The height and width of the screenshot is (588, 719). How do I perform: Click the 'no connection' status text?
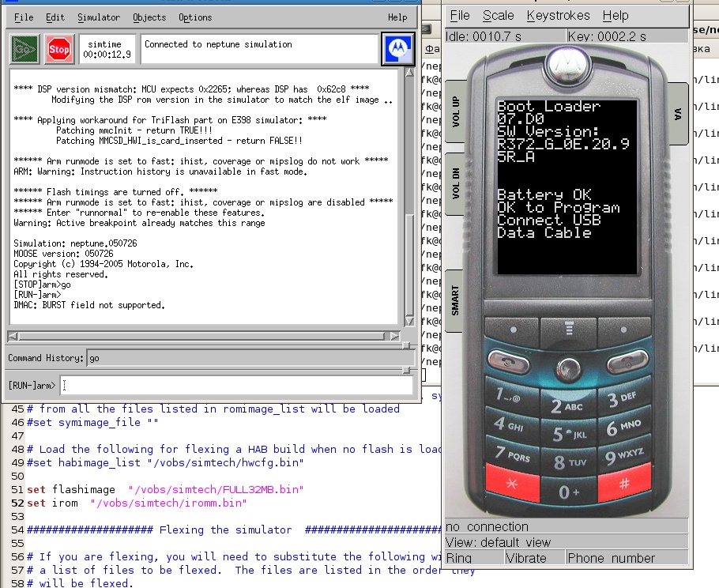pos(487,526)
